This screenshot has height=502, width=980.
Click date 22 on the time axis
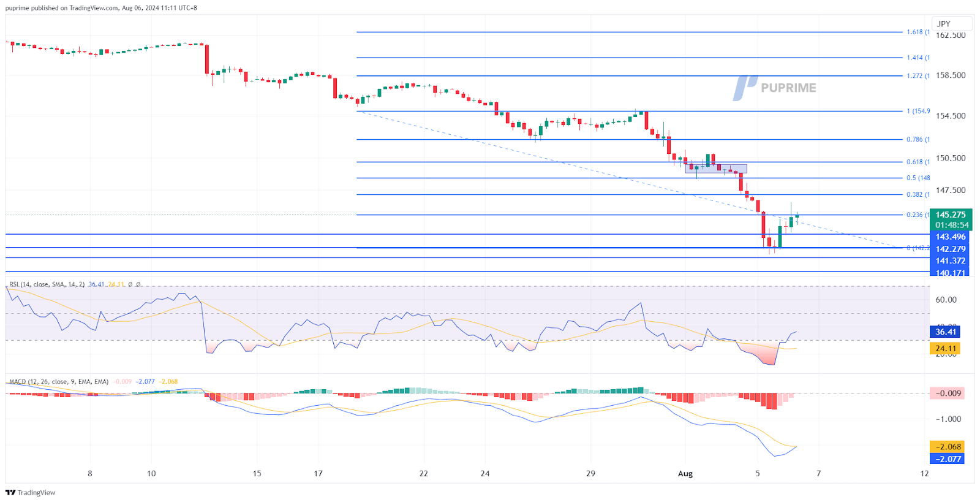pyautogui.click(x=423, y=474)
